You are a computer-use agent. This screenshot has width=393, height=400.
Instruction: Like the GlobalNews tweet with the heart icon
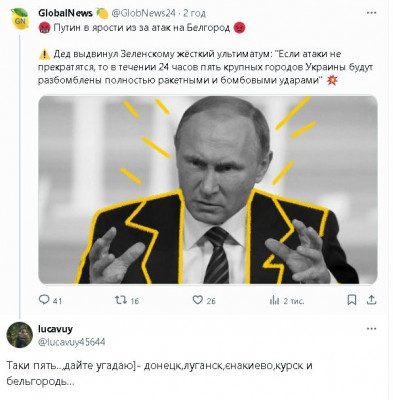(198, 300)
